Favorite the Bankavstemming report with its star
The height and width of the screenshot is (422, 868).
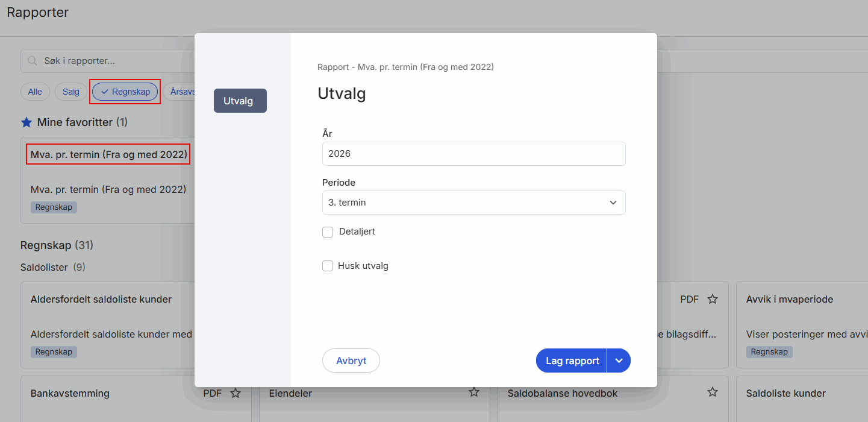(x=236, y=393)
